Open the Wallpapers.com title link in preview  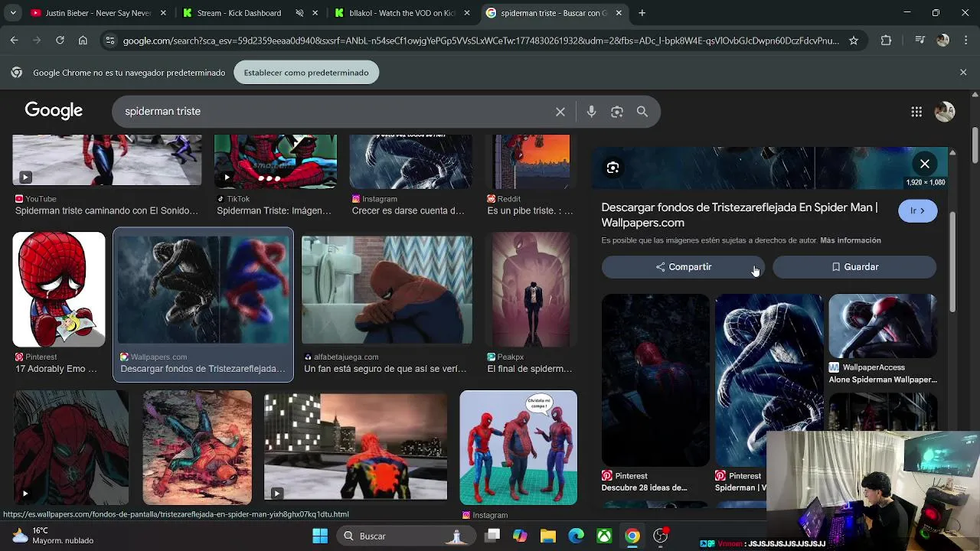point(740,215)
